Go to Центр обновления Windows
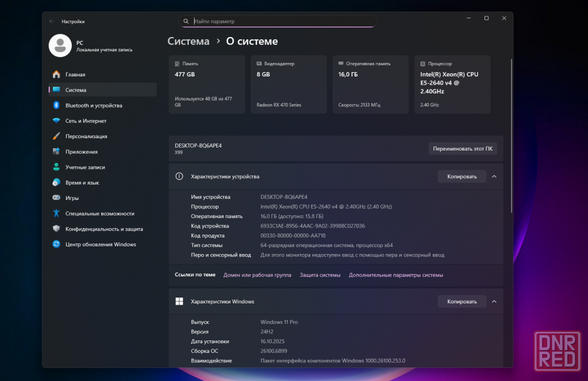Screen dimensions: 588x381 coord(101,244)
